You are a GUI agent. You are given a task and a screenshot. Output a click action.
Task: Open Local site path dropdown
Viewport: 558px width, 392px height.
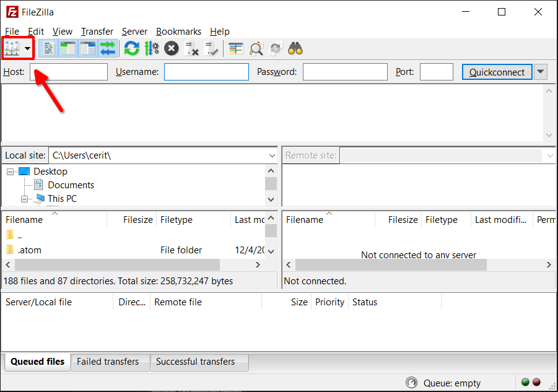point(272,155)
